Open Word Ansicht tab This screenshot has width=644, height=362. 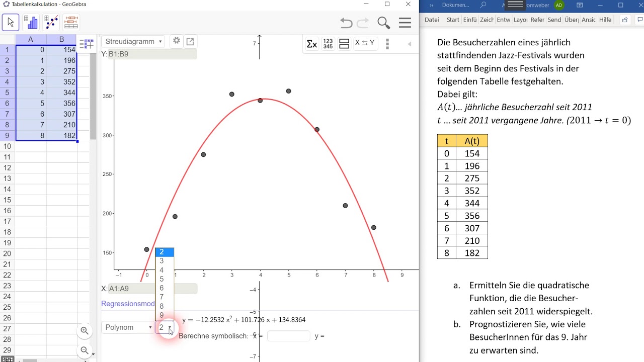[589, 20]
